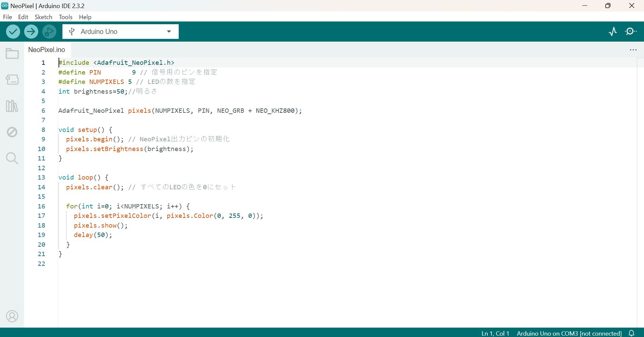
Task: Click 'void loop() {' line
Action: click(x=83, y=177)
